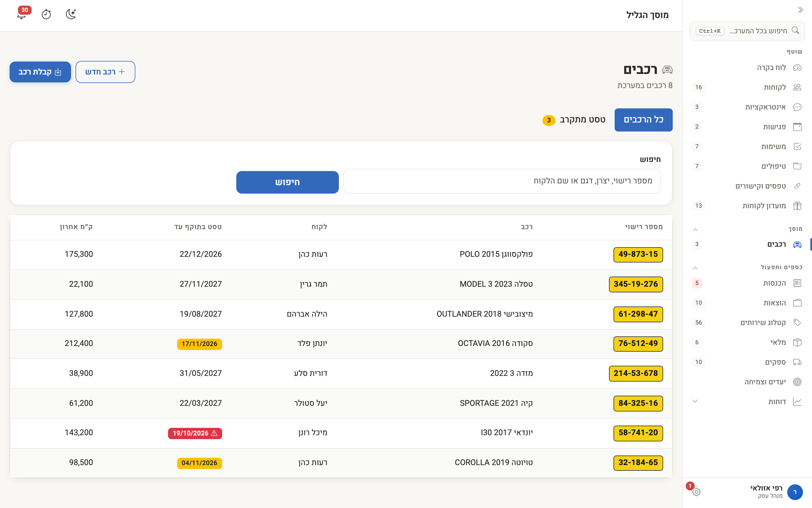
Task: Click the search magnifier icon in sidebar
Action: tap(795, 30)
